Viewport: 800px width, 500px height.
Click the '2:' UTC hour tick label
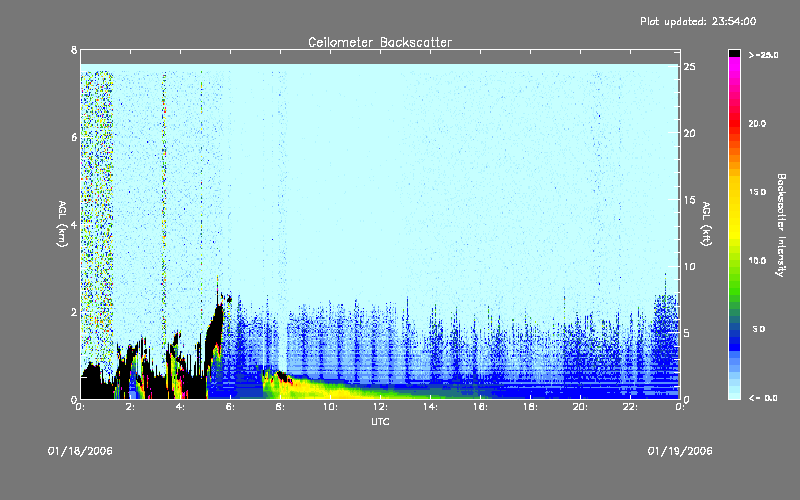pos(130,407)
